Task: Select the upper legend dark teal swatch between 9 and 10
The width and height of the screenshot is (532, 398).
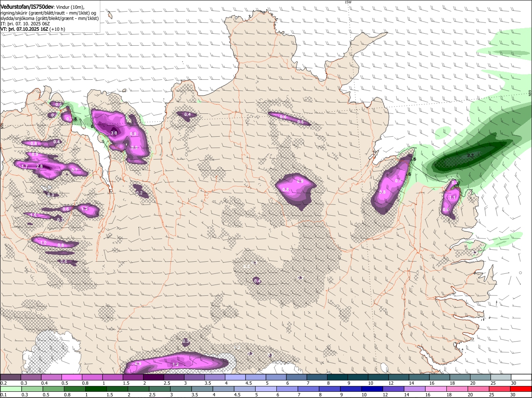Action: (x=358, y=377)
